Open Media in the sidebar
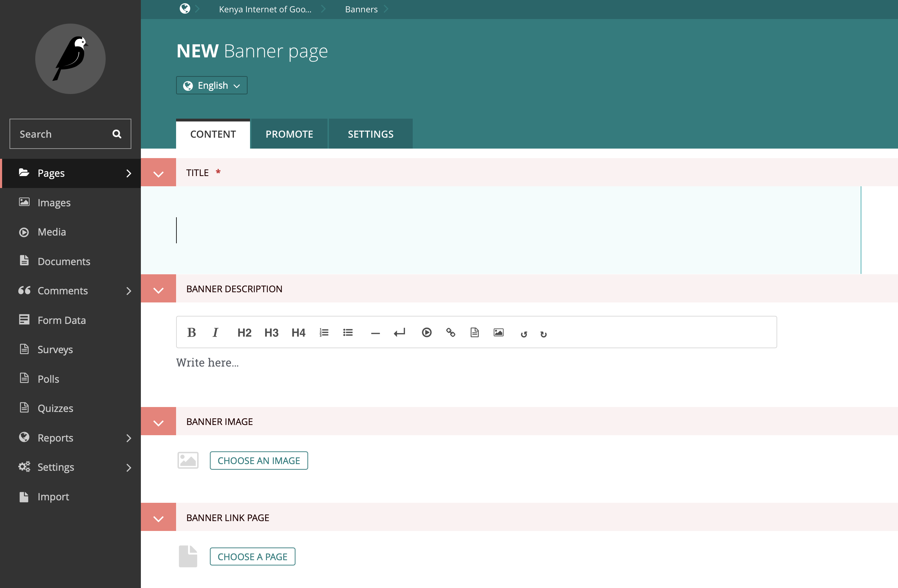The image size is (898, 588). tap(70, 232)
